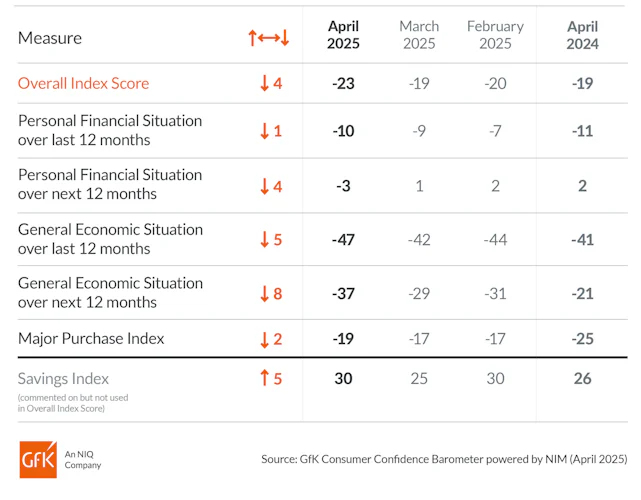Select the April 2025 column header
641x500 pixels.
(343, 35)
